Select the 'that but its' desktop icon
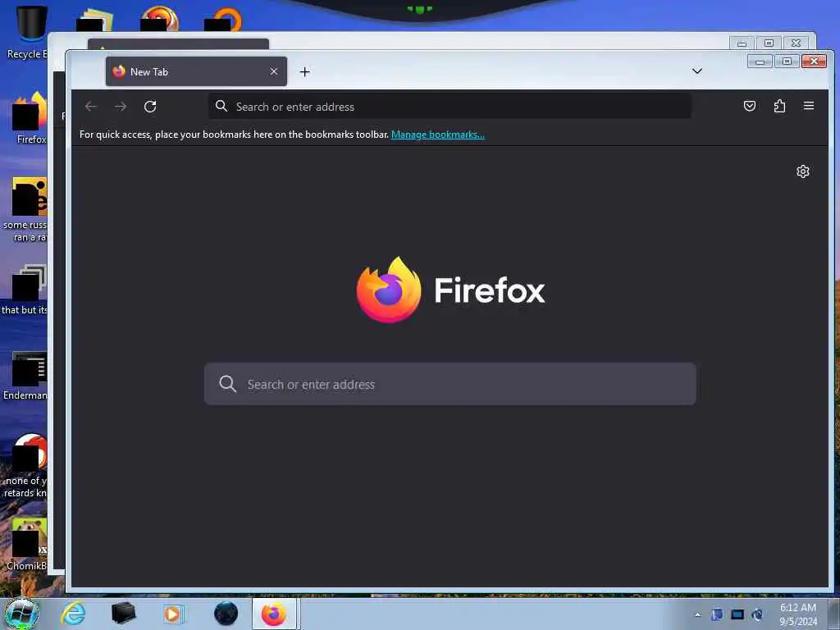Screen dimensions: 840x630 25,290
